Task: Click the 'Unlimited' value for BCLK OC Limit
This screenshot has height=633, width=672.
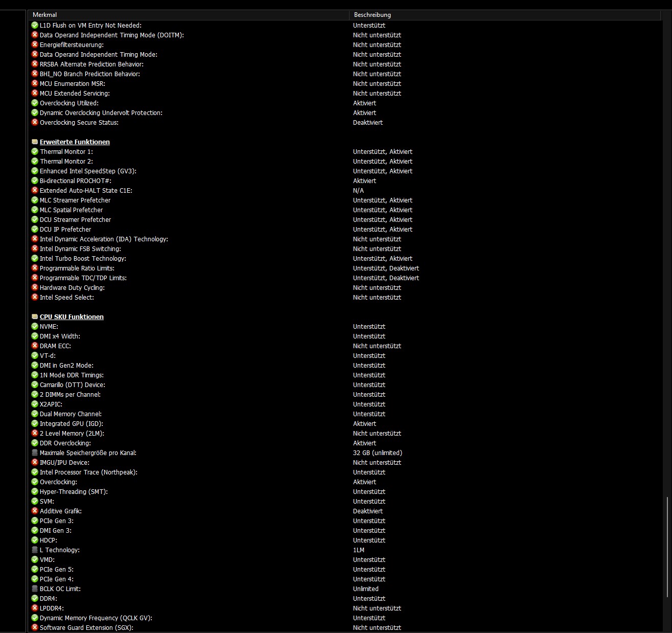Action: coord(366,589)
